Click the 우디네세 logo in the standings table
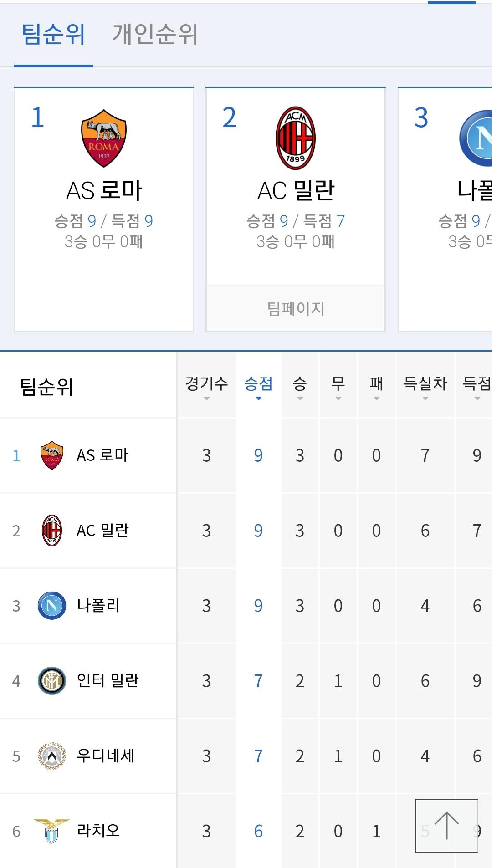The height and width of the screenshot is (868, 492). [x=52, y=756]
